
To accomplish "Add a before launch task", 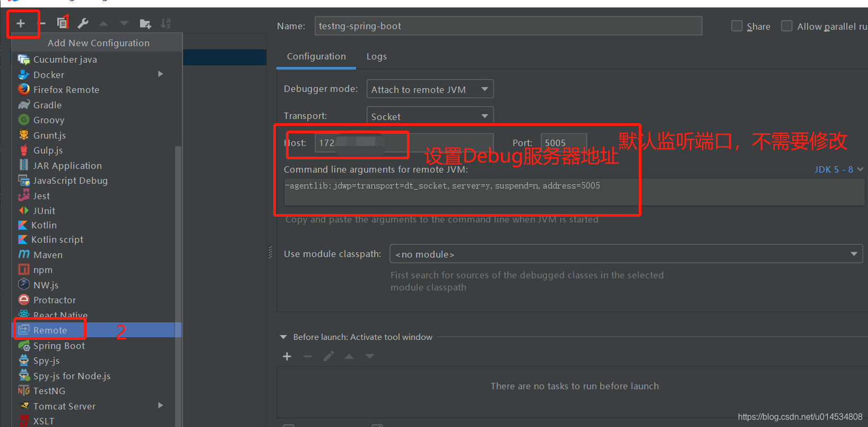I will pyautogui.click(x=287, y=356).
